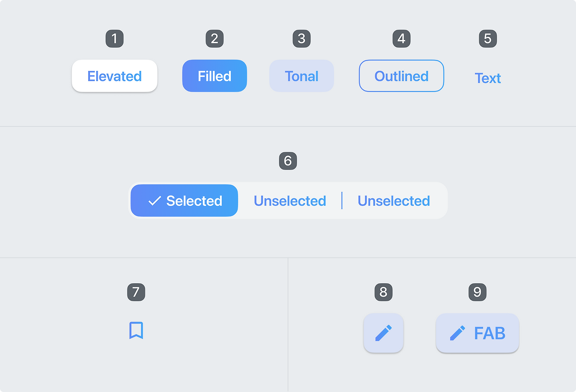Click the plain Text button
This screenshot has height=392, width=576.
pos(488,78)
